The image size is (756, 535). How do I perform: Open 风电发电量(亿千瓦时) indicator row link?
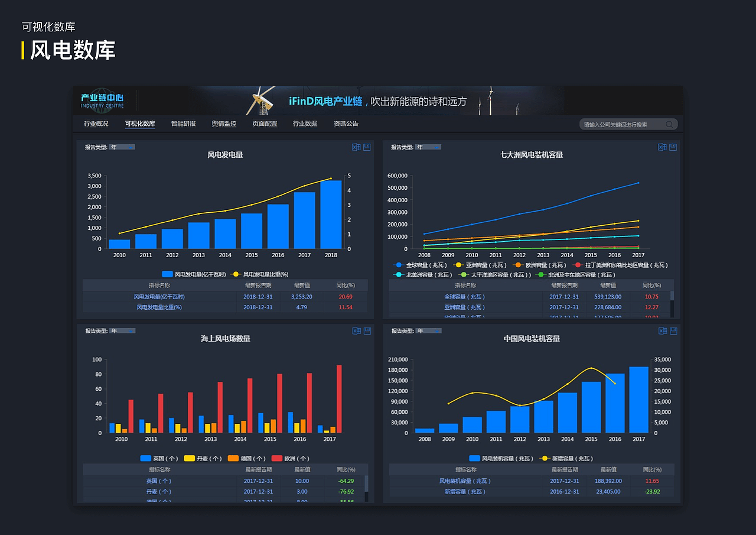(x=159, y=297)
